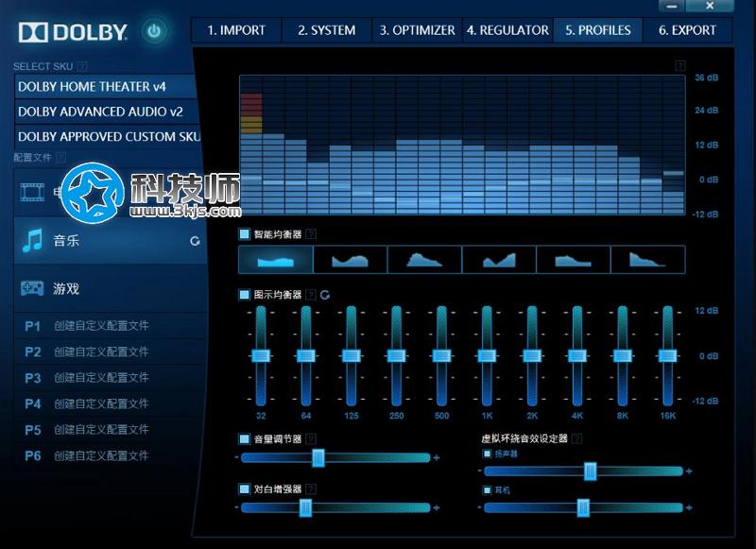This screenshot has height=549, width=756.
Task: Toggle the 耳机 surround checkbox
Action: (x=487, y=490)
